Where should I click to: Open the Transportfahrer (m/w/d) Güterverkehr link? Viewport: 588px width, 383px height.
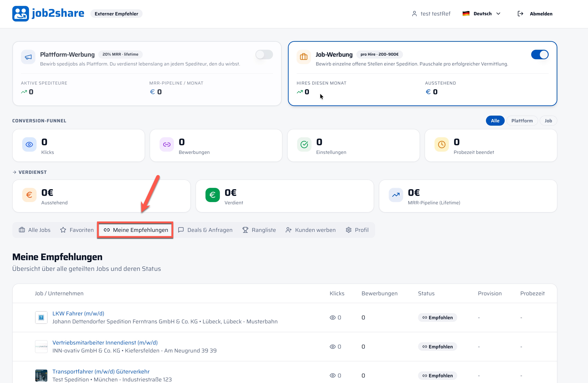101,372
